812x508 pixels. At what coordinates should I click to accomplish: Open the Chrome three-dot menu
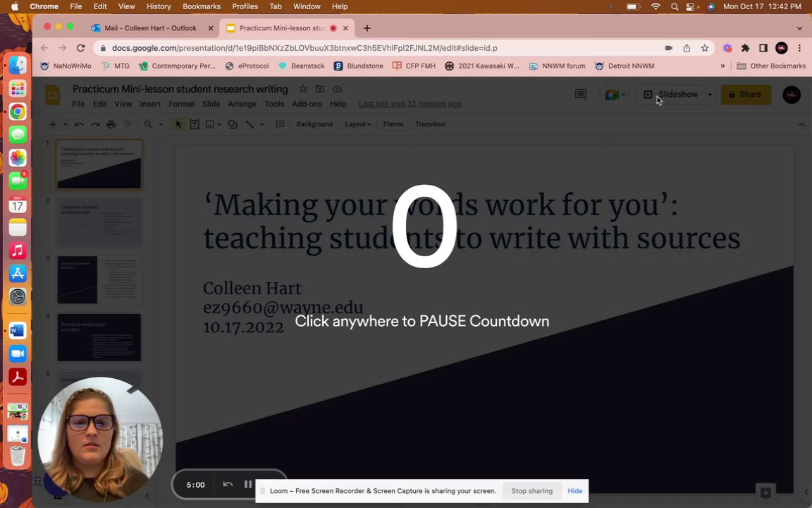pyautogui.click(x=799, y=48)
